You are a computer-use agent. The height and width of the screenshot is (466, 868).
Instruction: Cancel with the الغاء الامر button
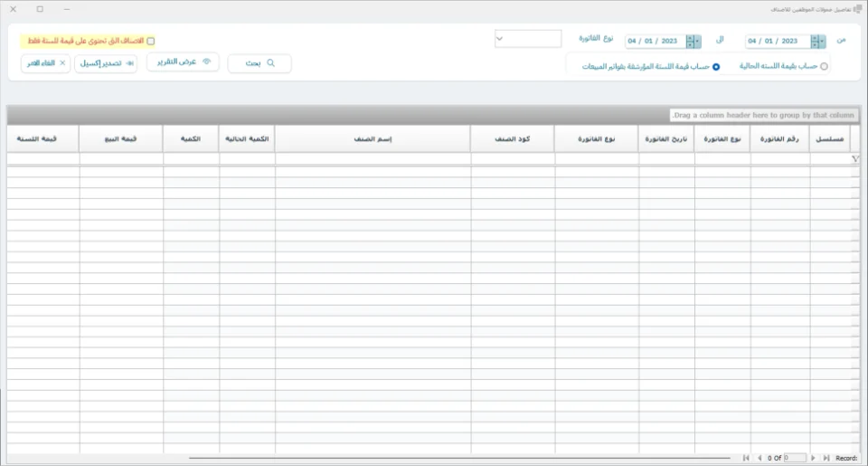tap(46, 63)
